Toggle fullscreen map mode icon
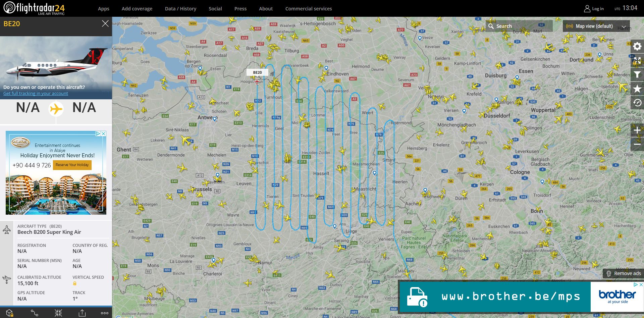The height and width of the screenshot is (318, 644). [x=637, y=61]
